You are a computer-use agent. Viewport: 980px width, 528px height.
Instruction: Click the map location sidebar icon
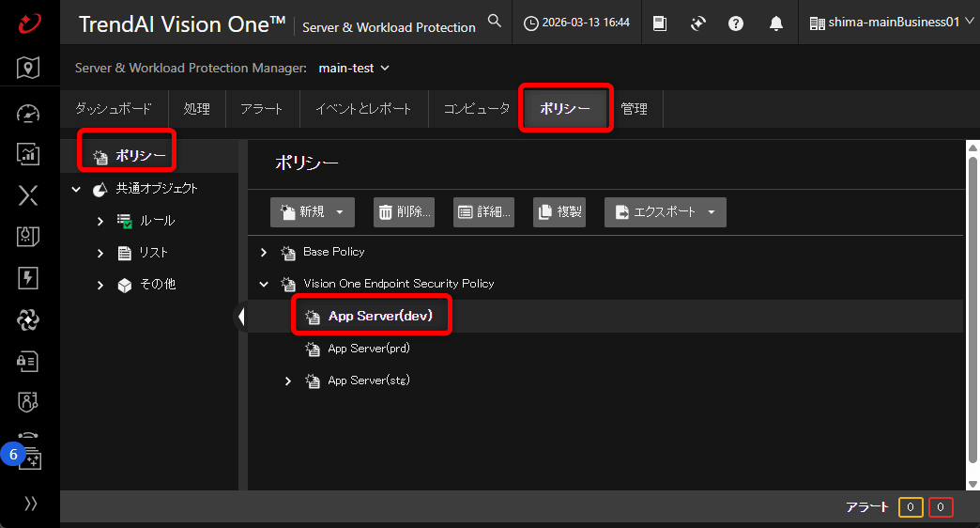point(29,68)
